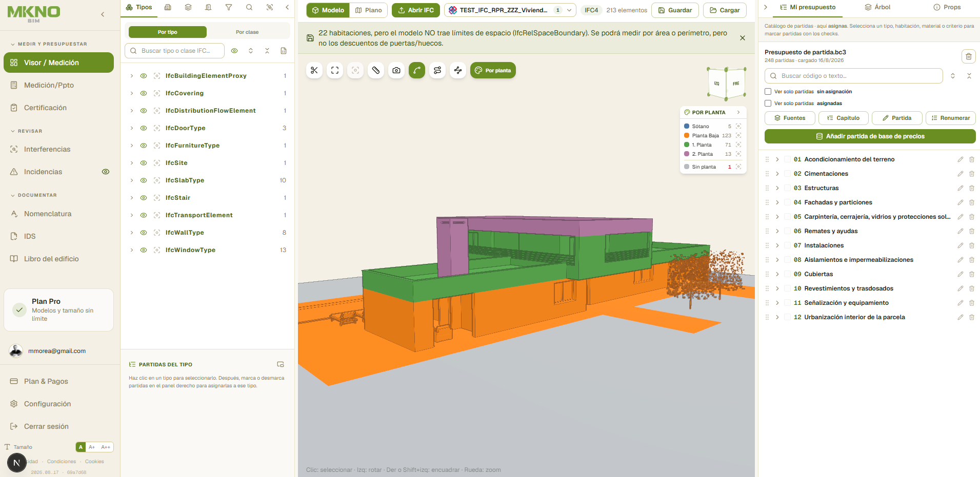Screen dimensions: 980x477
Task: Collapse the POR PLANTA legend chevron
Action: pos(738,112)
